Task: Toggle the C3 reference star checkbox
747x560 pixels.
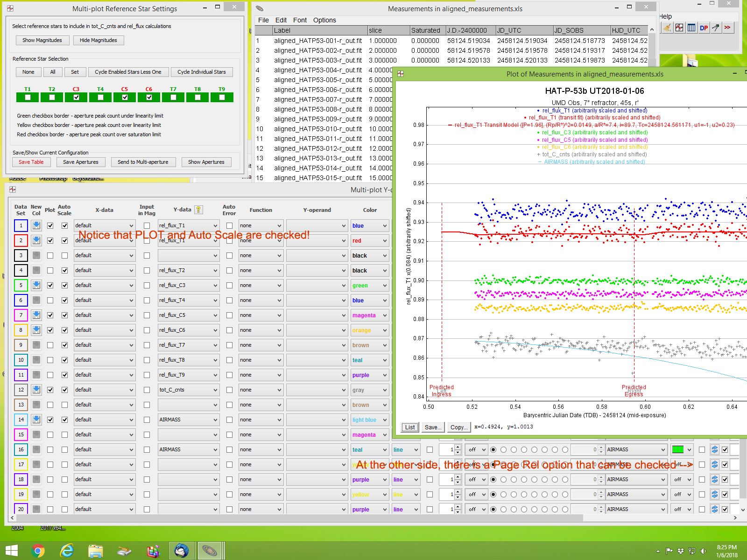Action: [76, 97]
